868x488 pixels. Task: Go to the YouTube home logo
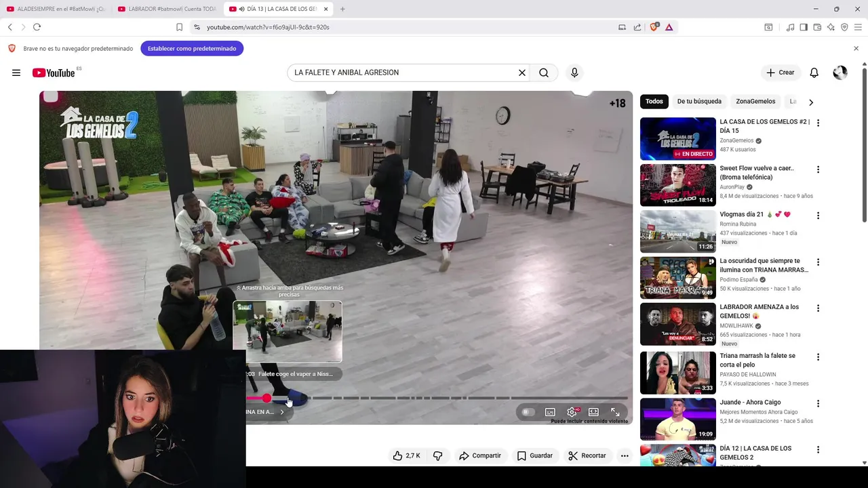(54, 73)
